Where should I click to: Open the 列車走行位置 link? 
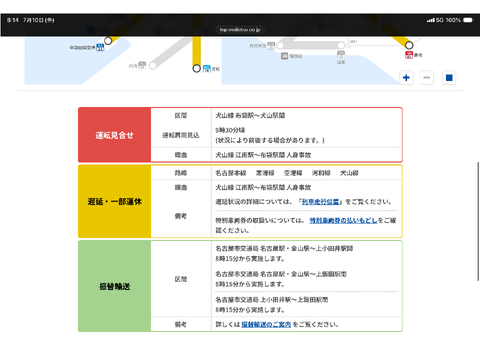coord(320,202)
